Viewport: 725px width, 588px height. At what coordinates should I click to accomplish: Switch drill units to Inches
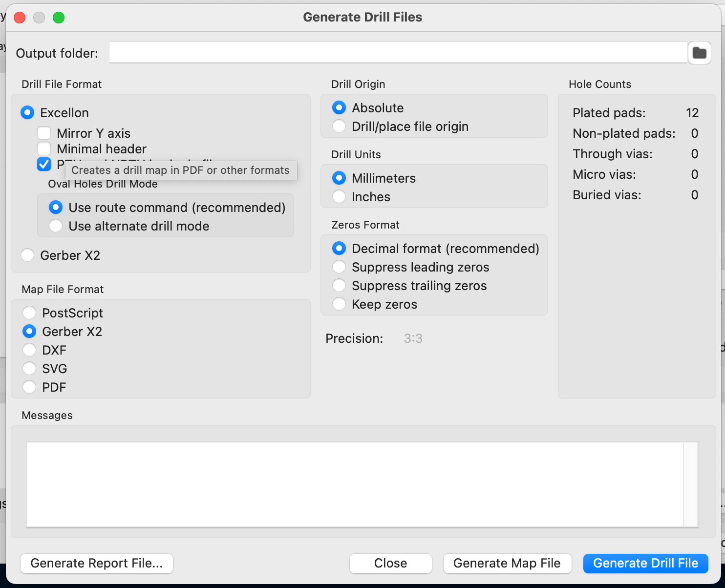pyautogui.click(x=339, y=196)
